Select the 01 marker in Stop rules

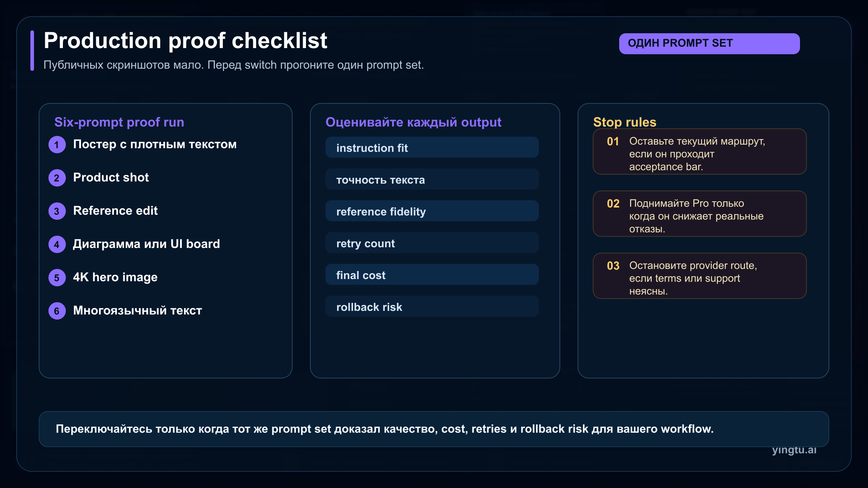click(x=613, y=142)
